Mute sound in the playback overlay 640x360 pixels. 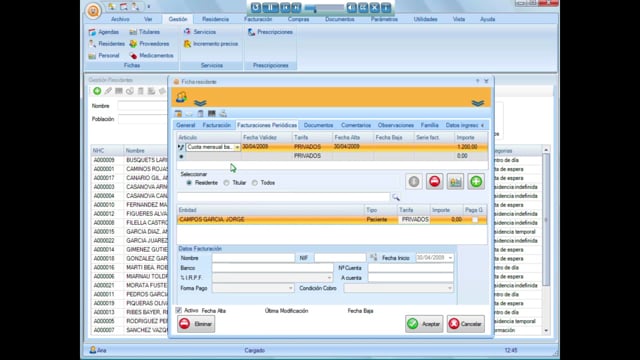click(x=351, y=7)
